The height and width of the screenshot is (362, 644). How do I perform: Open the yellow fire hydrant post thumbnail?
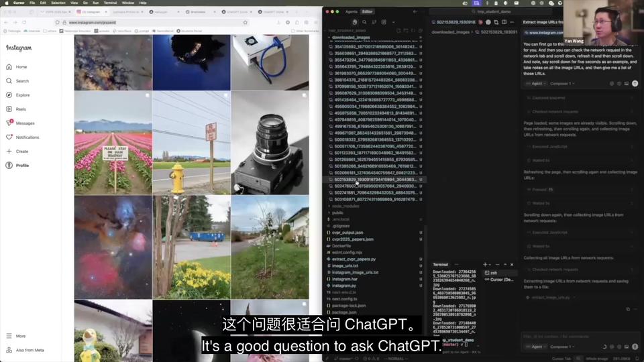click(x=191, y=143)
